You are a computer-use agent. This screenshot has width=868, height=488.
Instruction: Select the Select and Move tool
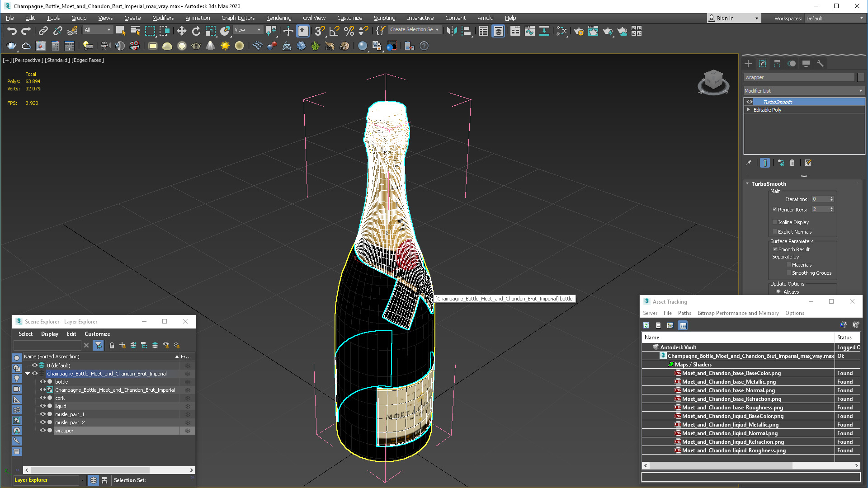181,31
